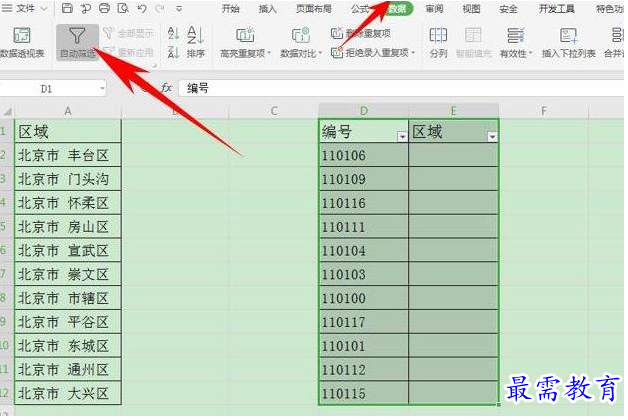The image size is (628, 420).
Task: Select column C header
Action: 274,111
